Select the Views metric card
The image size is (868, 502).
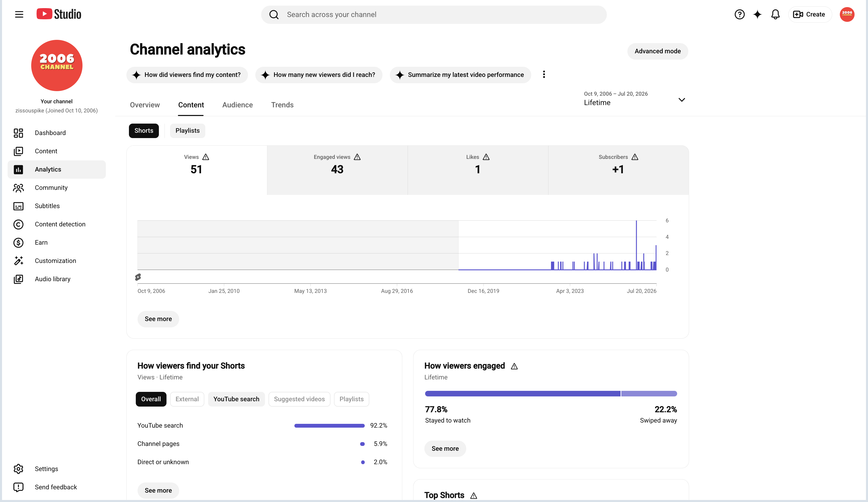click(197, 170)
